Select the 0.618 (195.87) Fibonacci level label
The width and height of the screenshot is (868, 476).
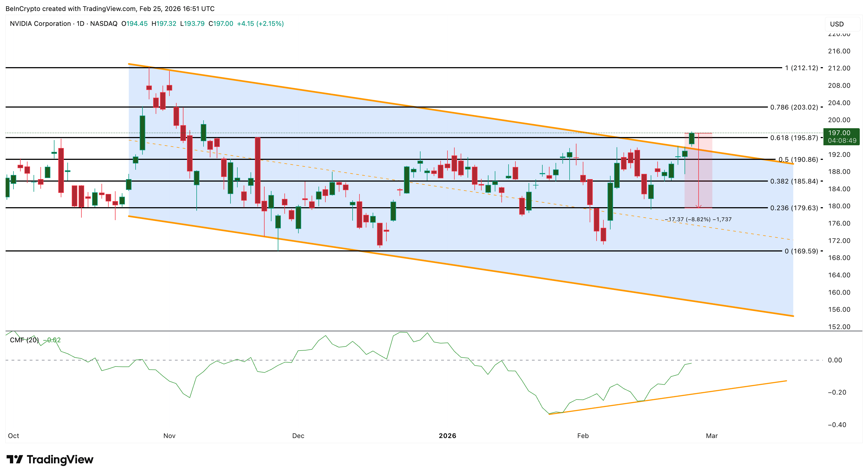(794, 138)
